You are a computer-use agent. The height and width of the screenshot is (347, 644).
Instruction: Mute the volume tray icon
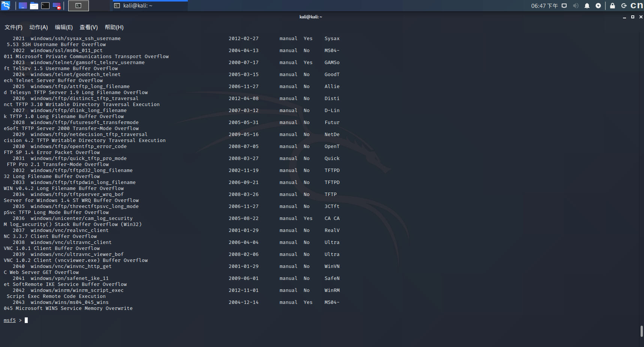click(x=576, y=6)
